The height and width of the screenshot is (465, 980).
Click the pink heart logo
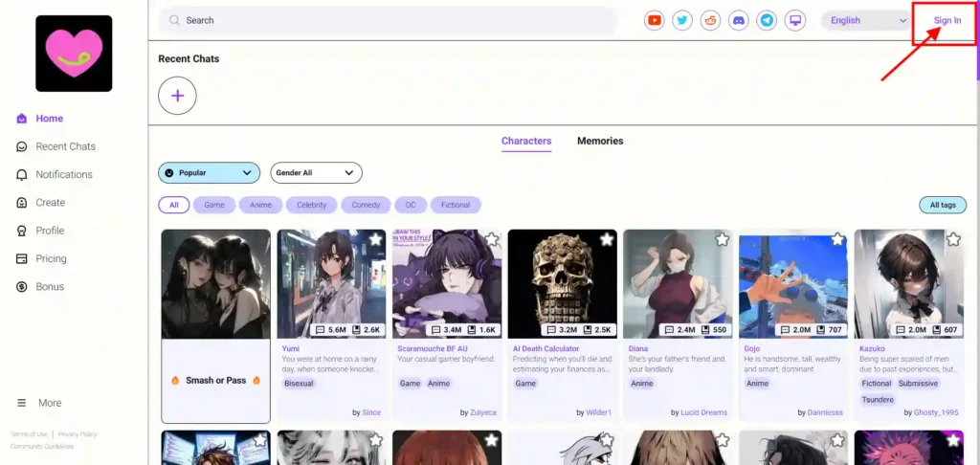[74, 54]
